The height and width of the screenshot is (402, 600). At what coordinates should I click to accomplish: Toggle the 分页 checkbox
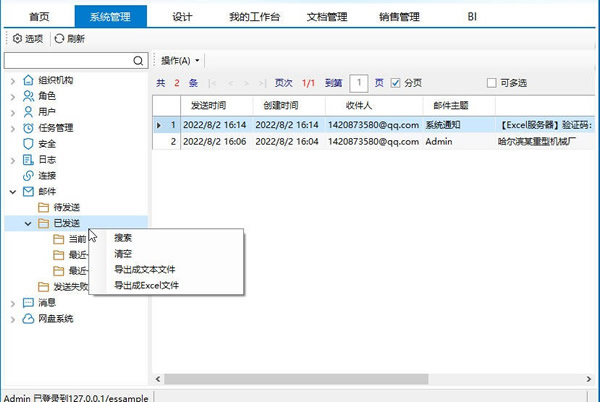[396, 82]
